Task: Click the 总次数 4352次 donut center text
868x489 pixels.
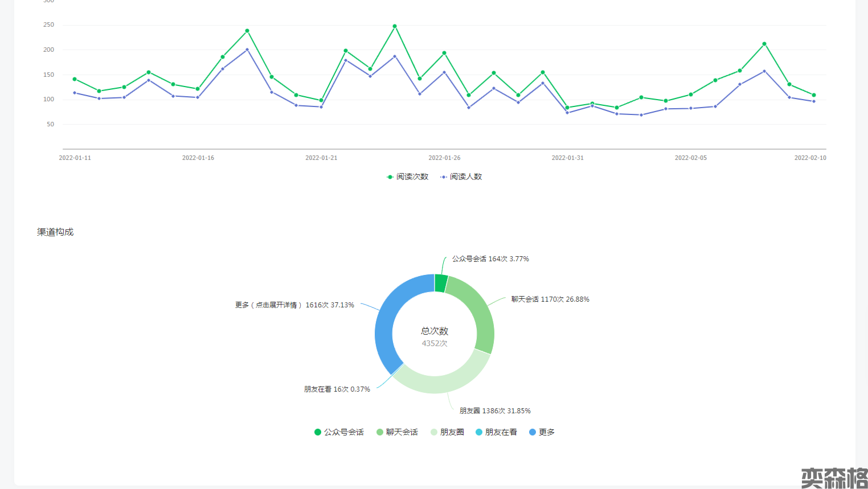Action: tap(435, 336)
